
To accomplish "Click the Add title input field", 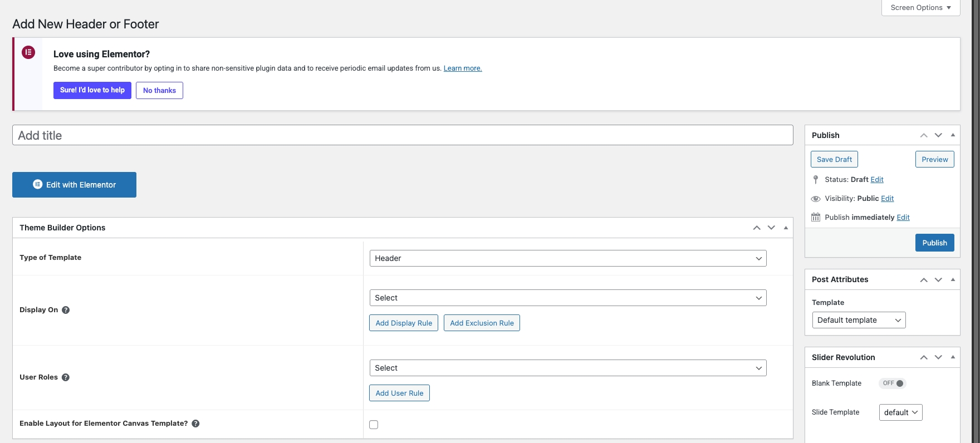I will click(402, 135).
